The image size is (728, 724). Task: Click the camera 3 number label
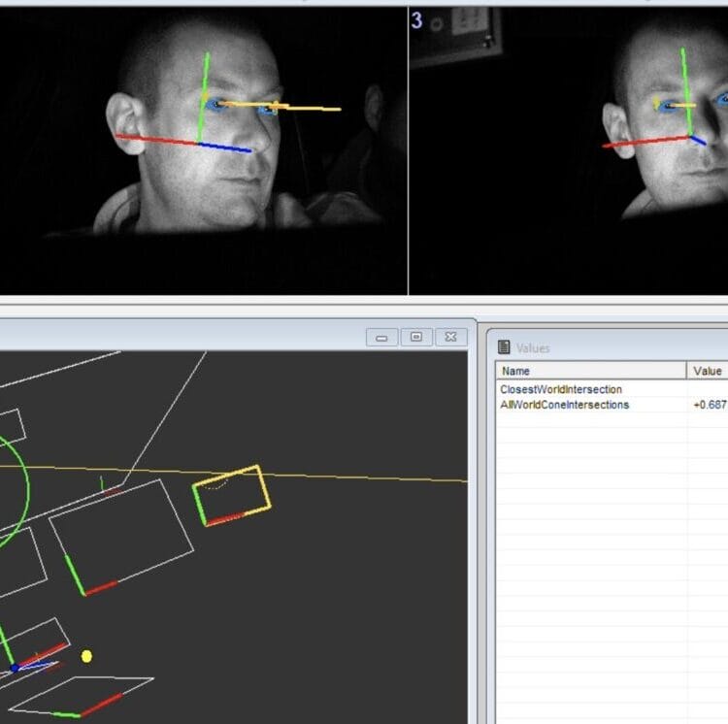(417, 20)
